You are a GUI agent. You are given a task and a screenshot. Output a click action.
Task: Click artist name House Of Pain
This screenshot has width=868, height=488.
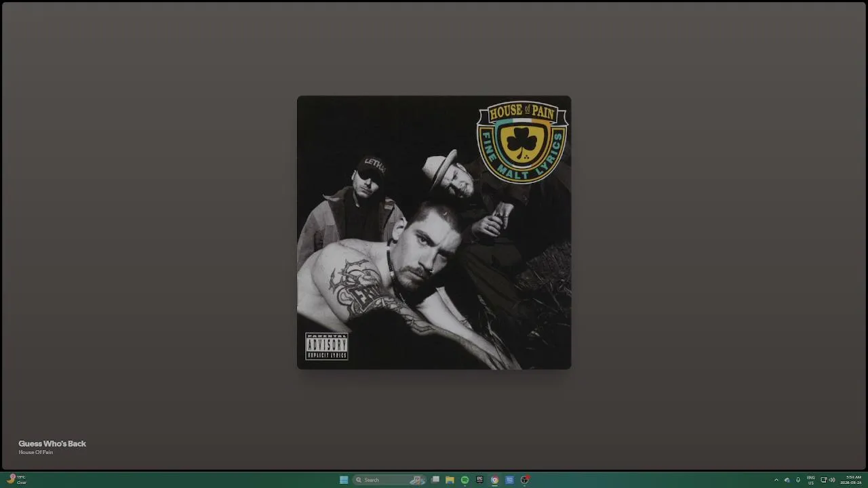(35, 452)
